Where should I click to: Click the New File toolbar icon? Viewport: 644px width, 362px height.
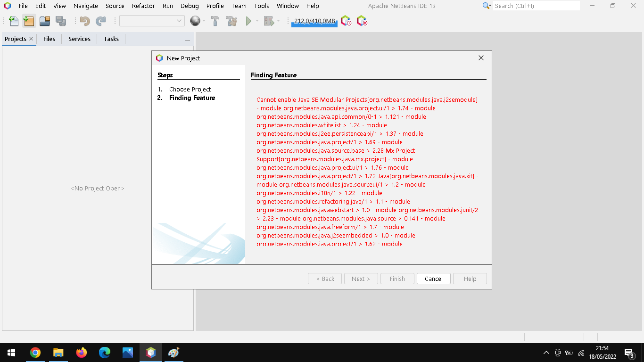(x=14, y=21)
